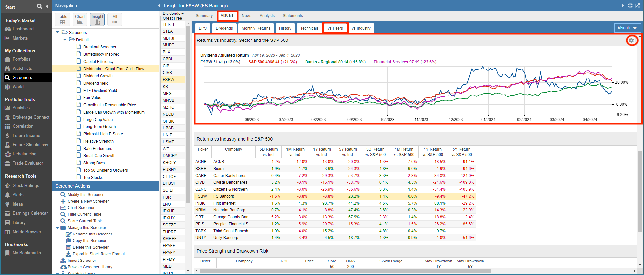Open Stock Ratings research tool
Viewport: 644px width, 275px height.
tap(25, 186)
